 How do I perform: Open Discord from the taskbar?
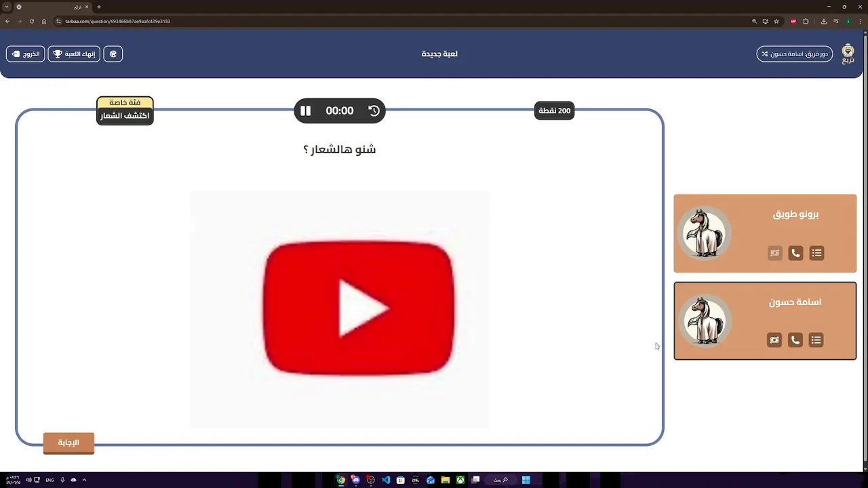(355, 480)
